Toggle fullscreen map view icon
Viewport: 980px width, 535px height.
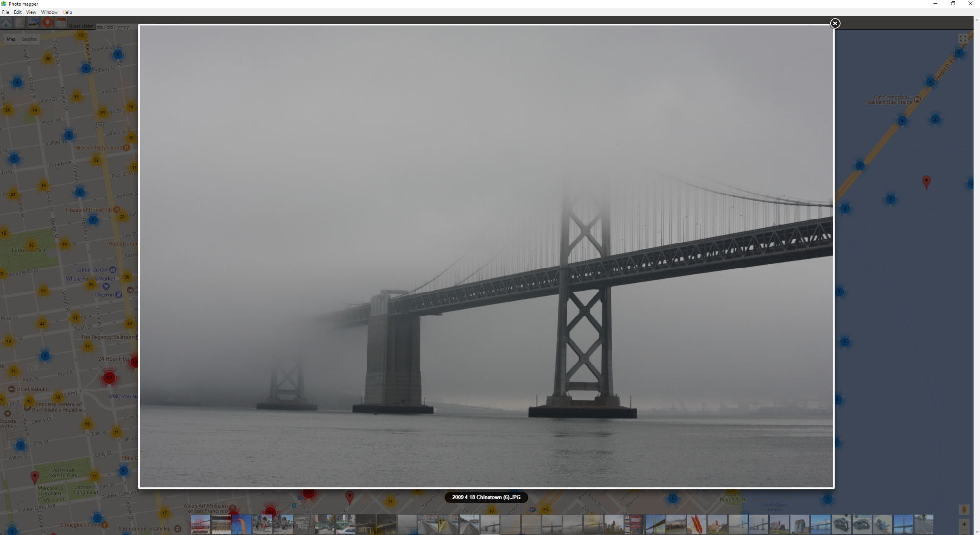click(x=963, y=39)
